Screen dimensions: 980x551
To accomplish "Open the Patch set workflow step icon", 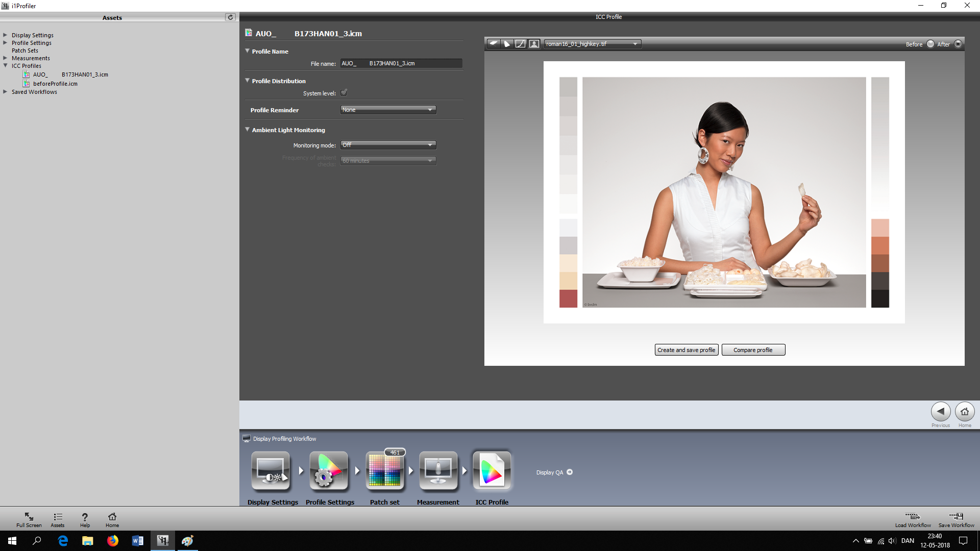I will point(385,472).
